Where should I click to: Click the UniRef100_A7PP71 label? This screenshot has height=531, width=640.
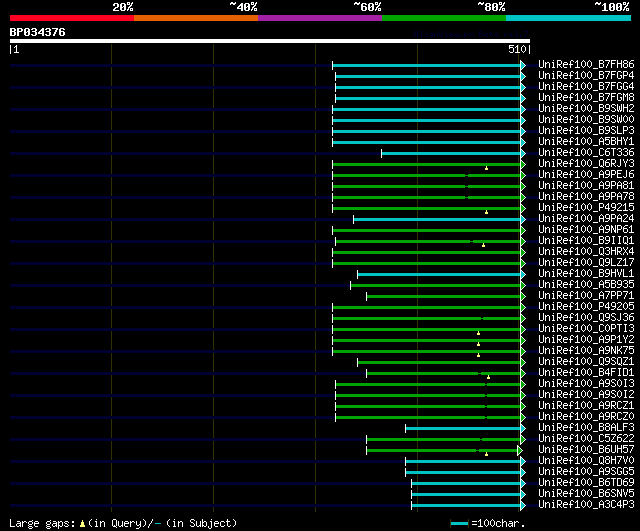tap(586, 296)
